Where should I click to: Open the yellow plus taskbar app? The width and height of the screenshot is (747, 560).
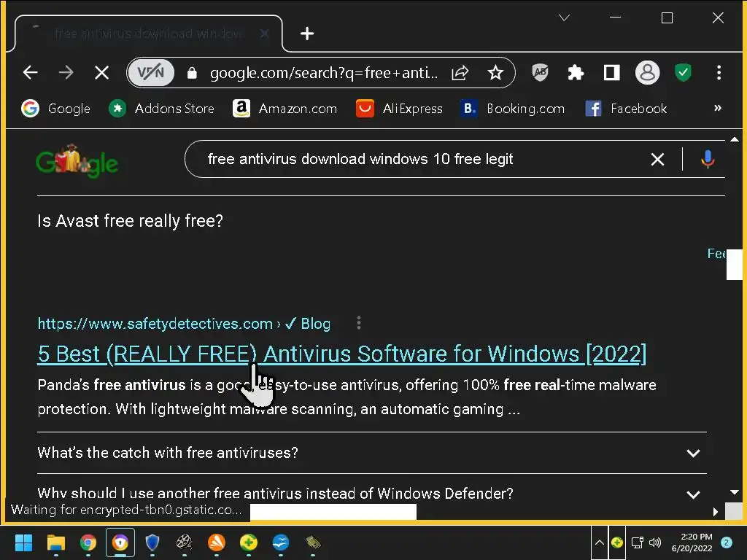tap(248, 542)
